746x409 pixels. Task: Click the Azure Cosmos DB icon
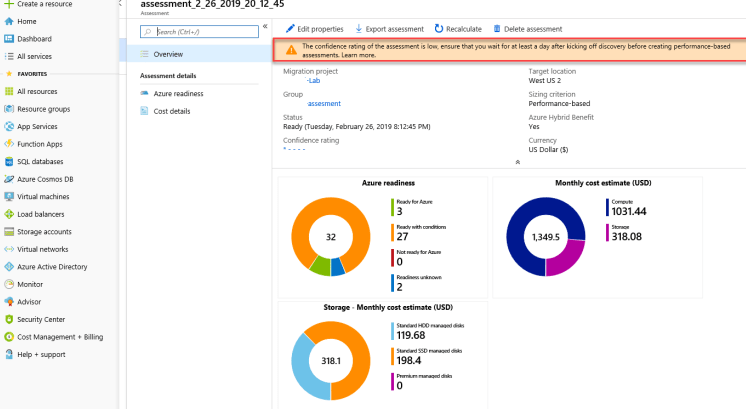tap(9, 179)
